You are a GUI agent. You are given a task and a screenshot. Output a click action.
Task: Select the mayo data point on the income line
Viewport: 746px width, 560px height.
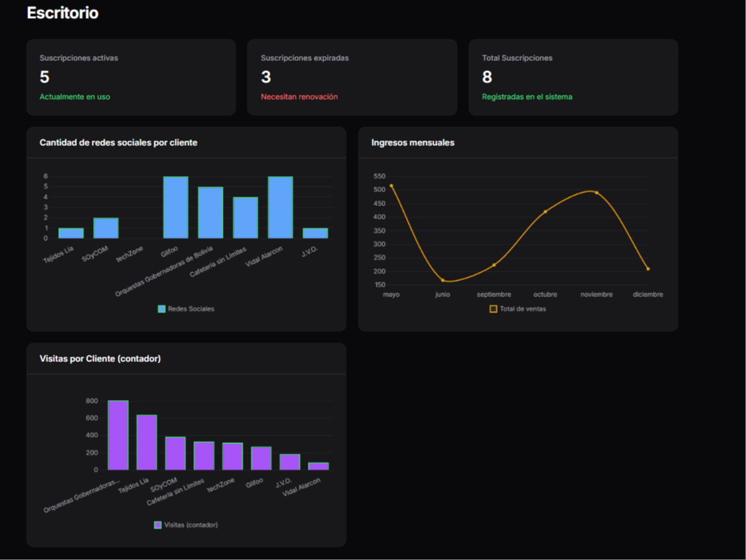(x=391, y=186)
